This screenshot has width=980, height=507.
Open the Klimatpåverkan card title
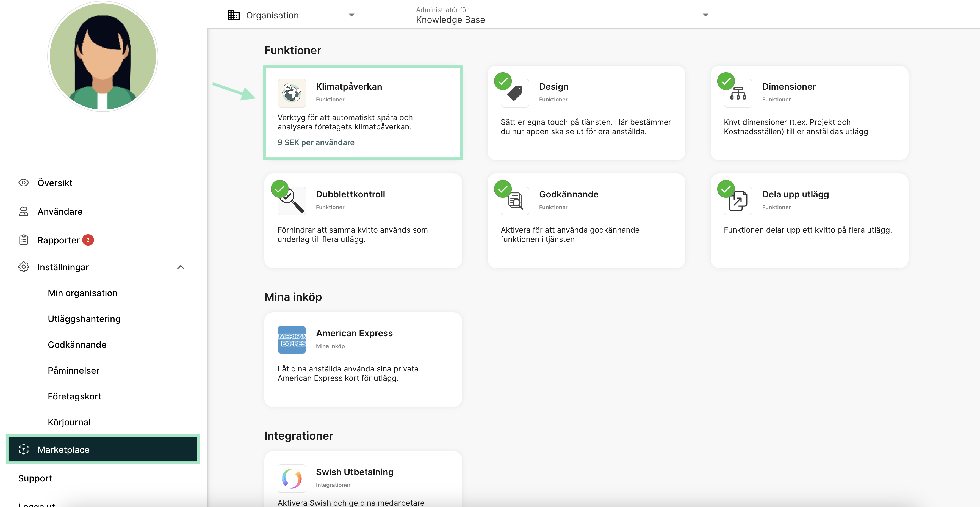click(x=349, y=87)
